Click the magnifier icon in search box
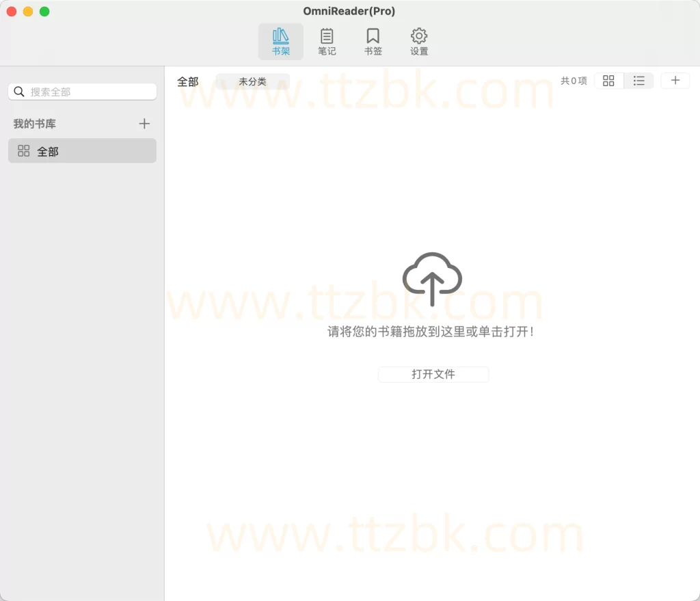Screen dimensions: 700x601 coord(18,91)
